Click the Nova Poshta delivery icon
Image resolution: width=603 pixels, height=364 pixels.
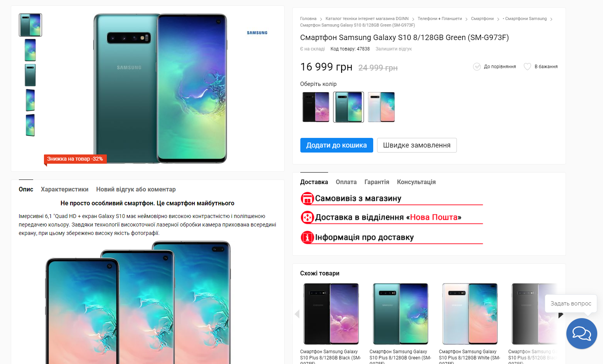pyautogui.click(x=307, y=218)
